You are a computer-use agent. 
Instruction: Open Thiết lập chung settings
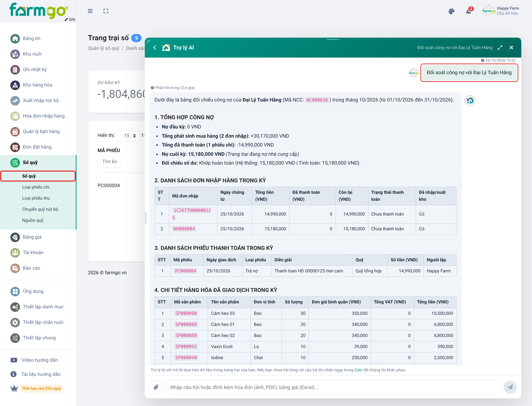coord(38,338)
